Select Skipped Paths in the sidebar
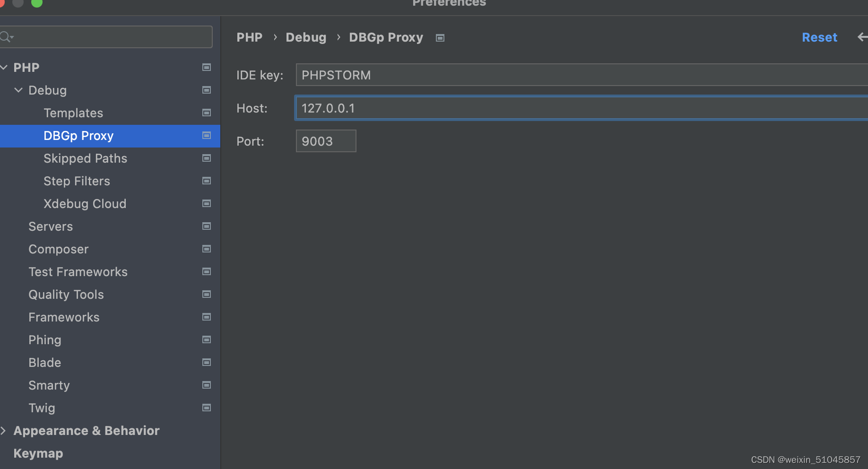The width and height of the screenshot is (868, 469). tap(85, 158)
